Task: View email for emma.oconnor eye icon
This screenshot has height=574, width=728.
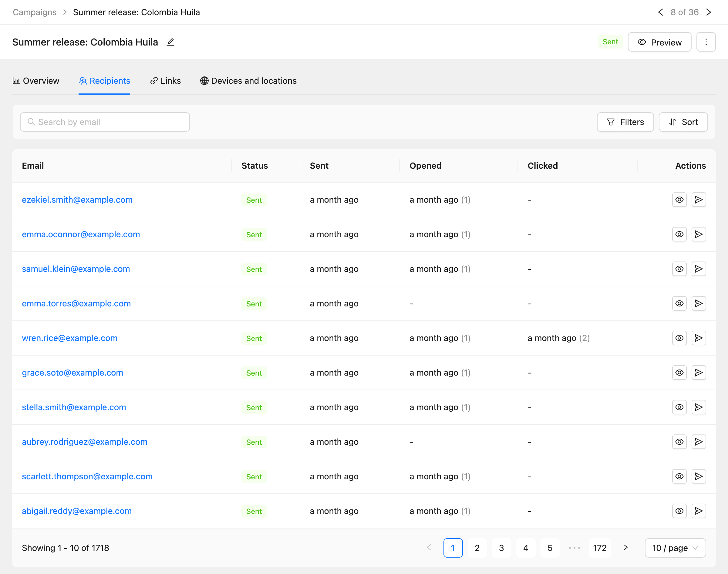Action: [x=679, y=234]
